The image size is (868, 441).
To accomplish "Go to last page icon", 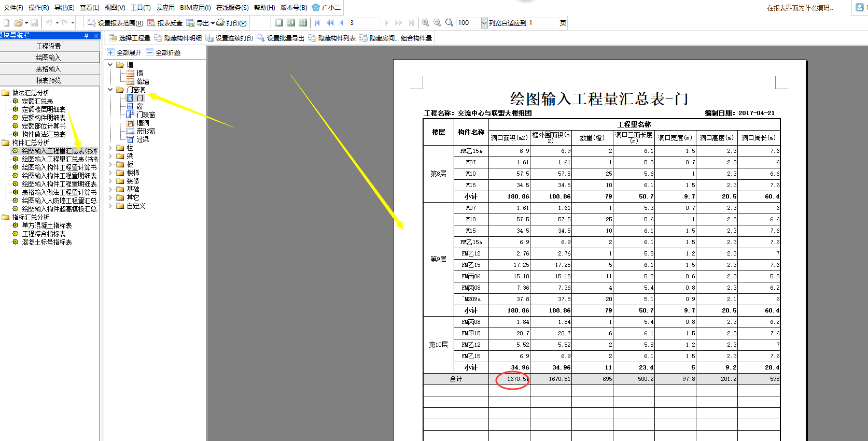I will point(411,23).
